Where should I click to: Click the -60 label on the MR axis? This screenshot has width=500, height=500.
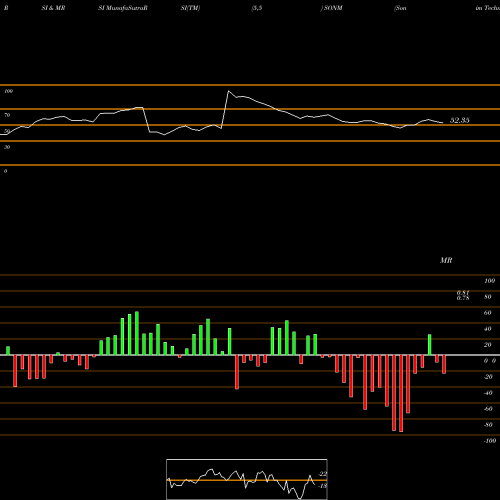tap(488, 409)
